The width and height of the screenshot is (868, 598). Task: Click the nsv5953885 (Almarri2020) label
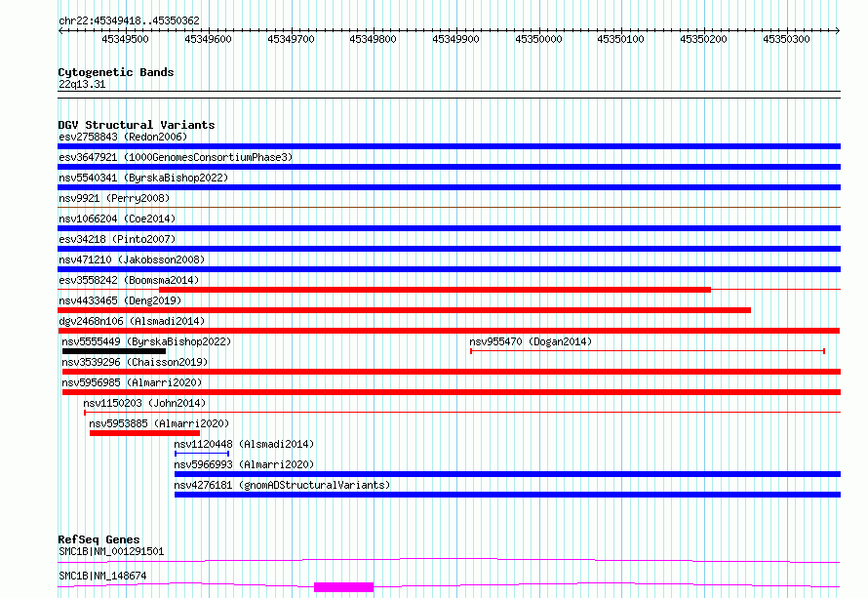coord(159,423)
